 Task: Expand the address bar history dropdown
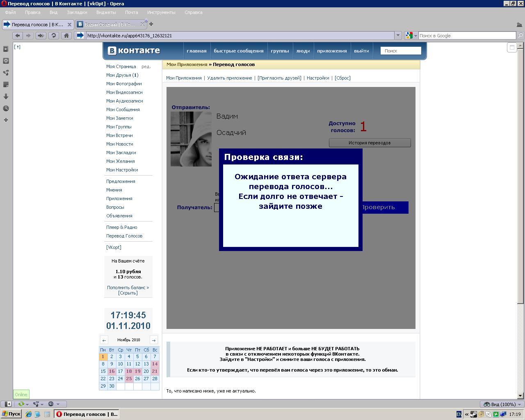click(x=398, y=36)
